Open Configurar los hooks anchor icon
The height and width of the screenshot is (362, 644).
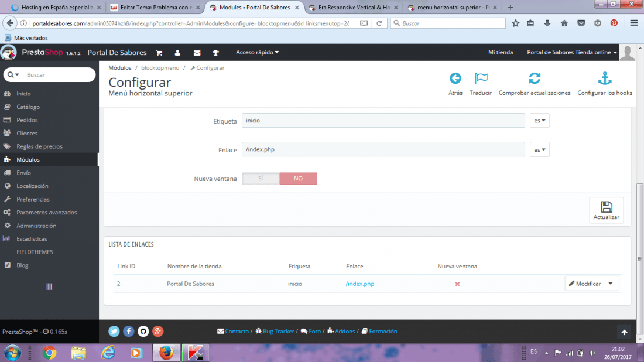[605, 78]
